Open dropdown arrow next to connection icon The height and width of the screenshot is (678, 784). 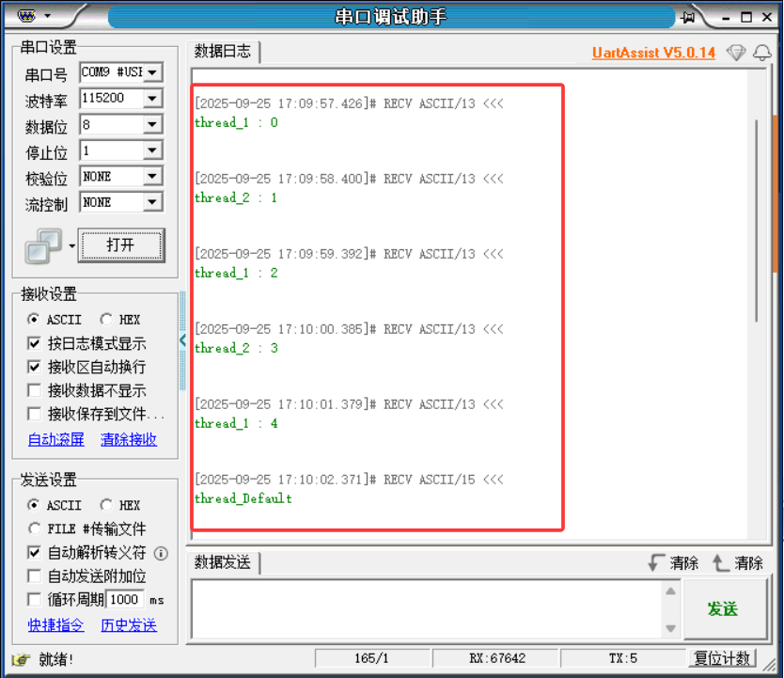click(72, 246)
